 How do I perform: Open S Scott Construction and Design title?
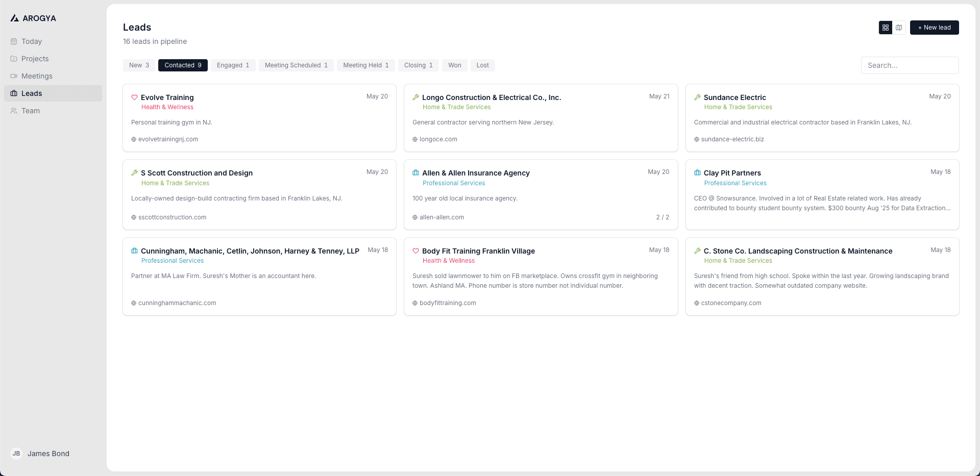pyautogui.click(x=197, y=173)
